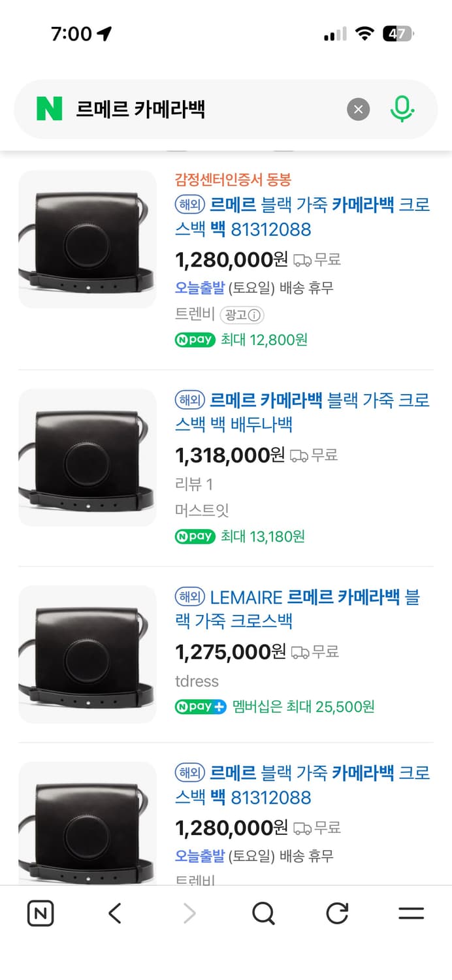Tap the search icon in bottom navigation
The image size is (452, 980).
[x=263, y=913]
